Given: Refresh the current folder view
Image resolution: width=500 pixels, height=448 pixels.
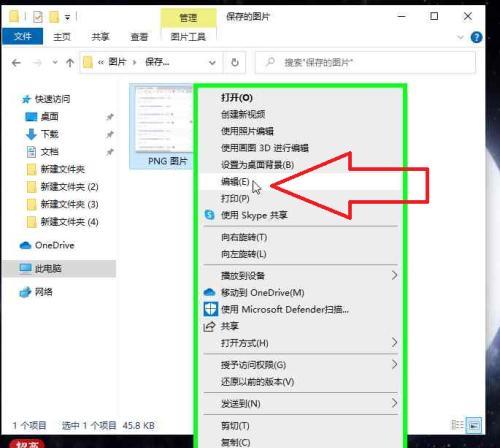Looking at the screenshot, I should [235, 62].
